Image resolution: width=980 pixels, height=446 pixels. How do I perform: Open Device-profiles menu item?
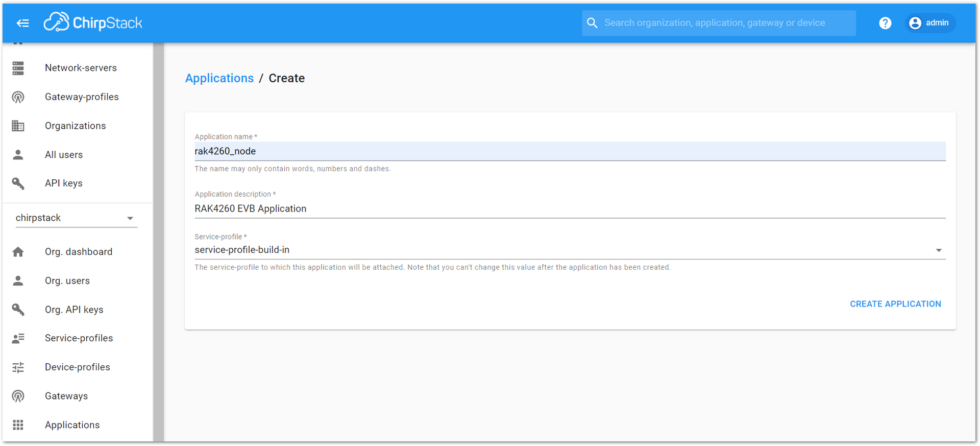click(78, 367)
